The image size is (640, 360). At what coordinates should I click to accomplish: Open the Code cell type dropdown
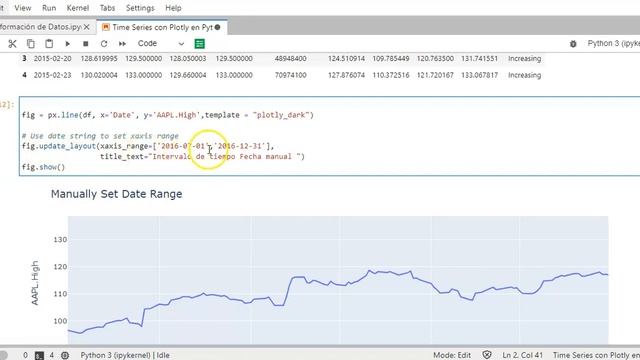[161, 44]
